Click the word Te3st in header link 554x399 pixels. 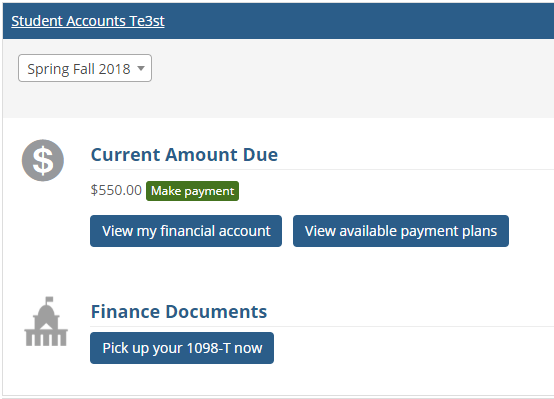[x=147, y=21]
